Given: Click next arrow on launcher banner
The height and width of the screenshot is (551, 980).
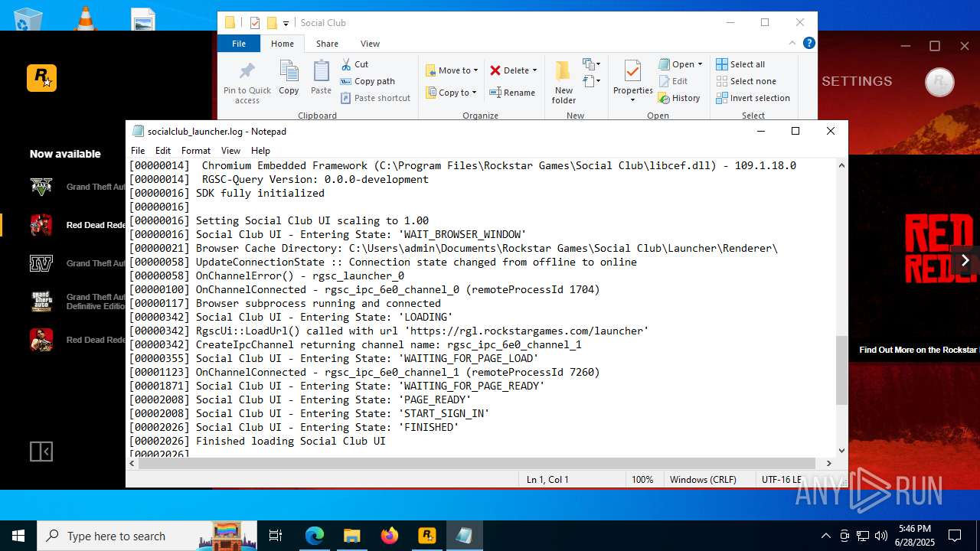Looking at the screenshot, I should [x=965, y=260].
